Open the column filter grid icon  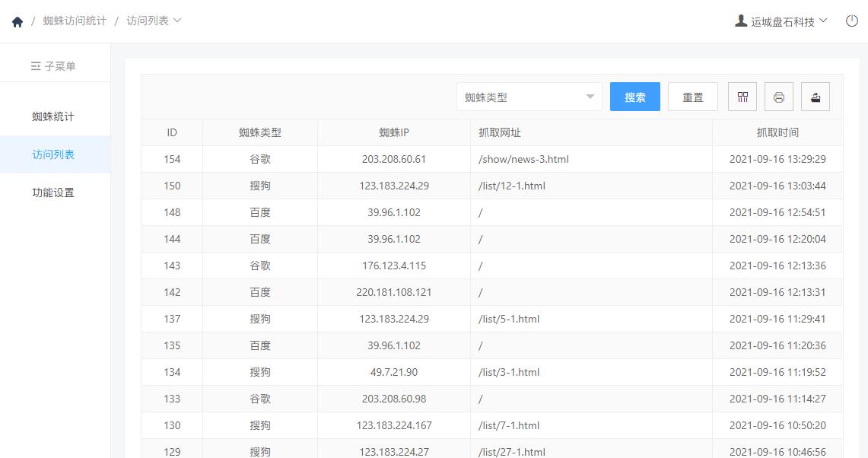pos(742,97)
